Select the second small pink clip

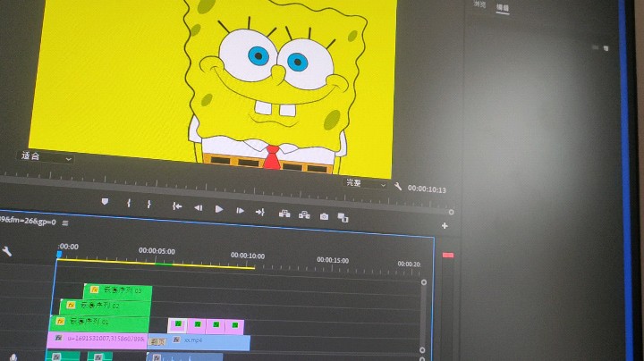point(197,326)
